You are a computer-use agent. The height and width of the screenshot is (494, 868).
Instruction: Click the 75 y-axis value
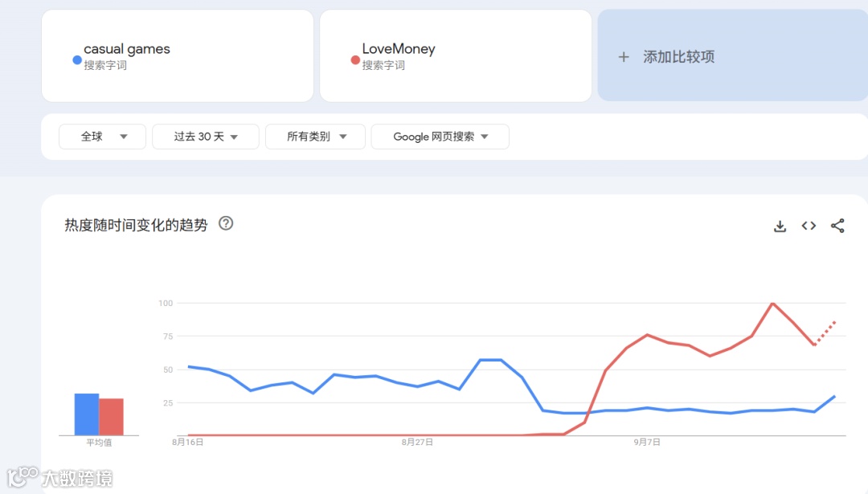[x=168, y=337]
